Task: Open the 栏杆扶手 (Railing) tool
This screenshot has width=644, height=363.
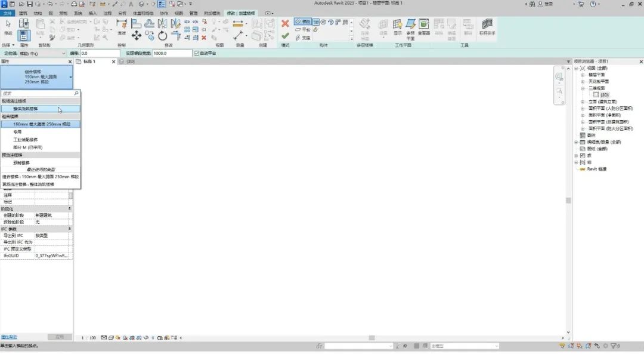Action: (x=487, y=26)
